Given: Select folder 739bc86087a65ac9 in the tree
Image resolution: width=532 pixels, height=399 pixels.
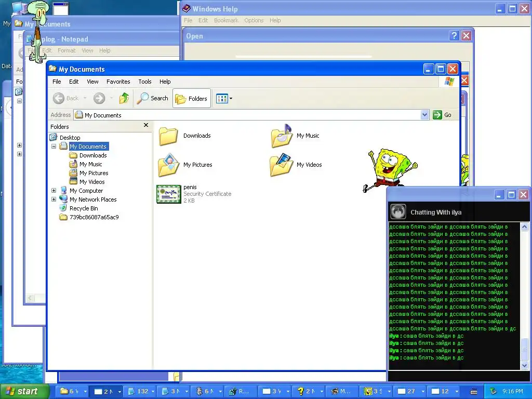Looking at the screenshot, I should pos(94,217).
